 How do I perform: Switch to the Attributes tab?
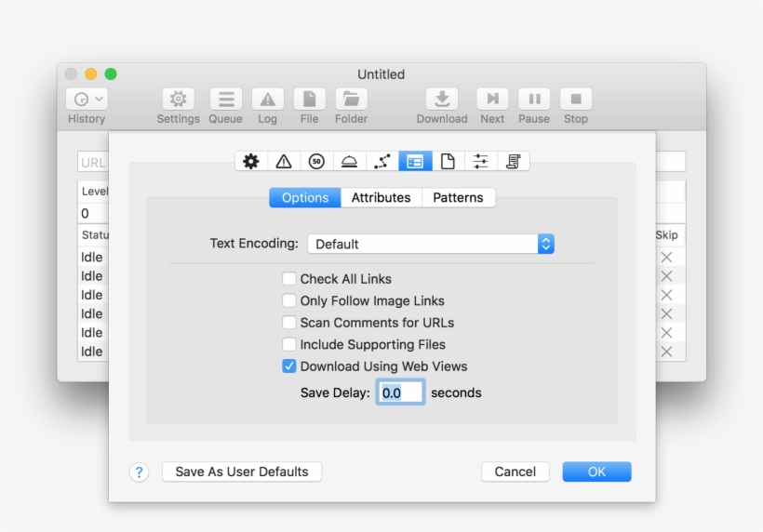click(381, 197)
